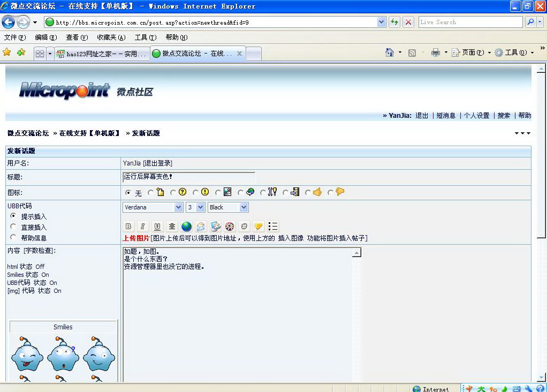Choose the 直接插入 UBB code mode
The height and width of the screenshot is (392, 547).
pos(13,227)
